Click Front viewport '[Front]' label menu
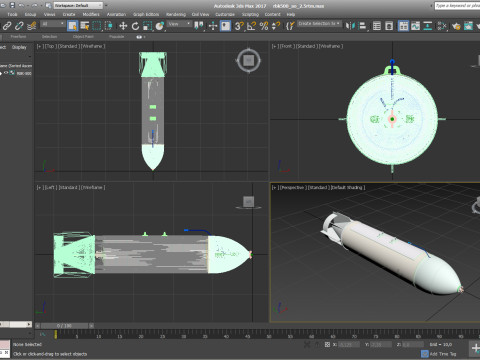The width and height of the screenshot is (480, 360). [x=287, y=46]
